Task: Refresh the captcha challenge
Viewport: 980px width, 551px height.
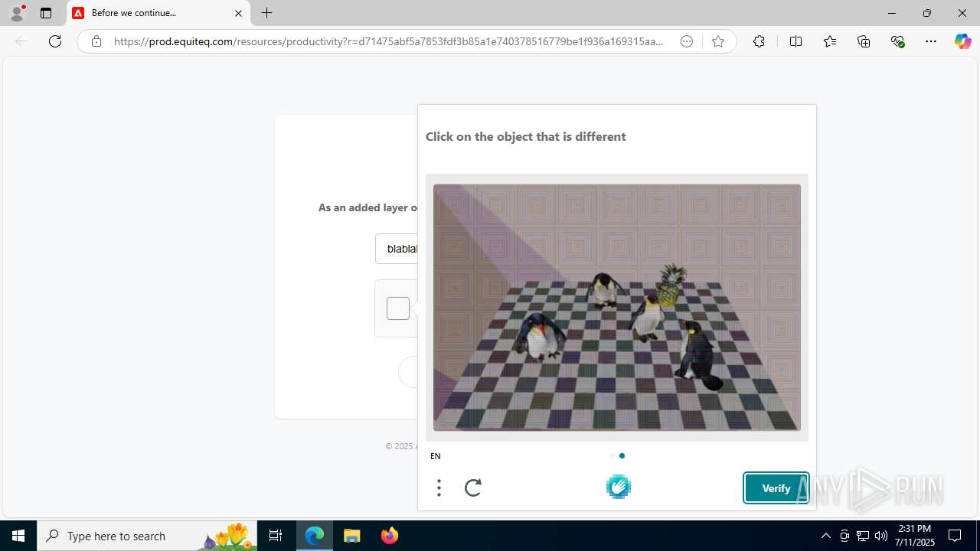Action: pos(473,487)
